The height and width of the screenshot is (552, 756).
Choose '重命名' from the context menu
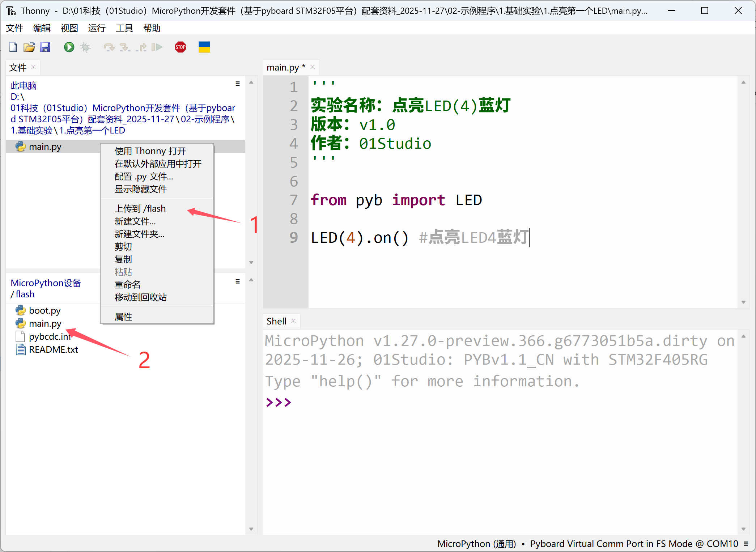(127, 285)
